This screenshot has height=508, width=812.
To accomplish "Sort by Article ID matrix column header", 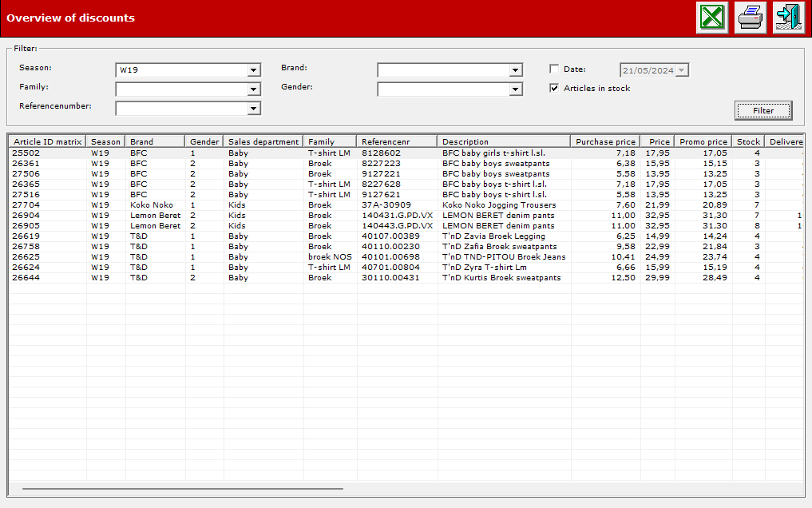I will [48, 141].
